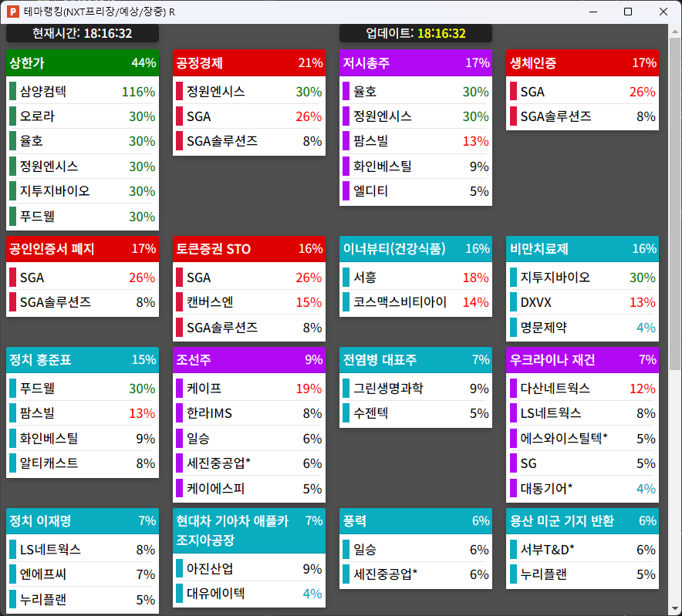This screenshot has width=682, height=616.
Task: Select 정원엔시스 in the 공정경제 card
Action: 249,92
